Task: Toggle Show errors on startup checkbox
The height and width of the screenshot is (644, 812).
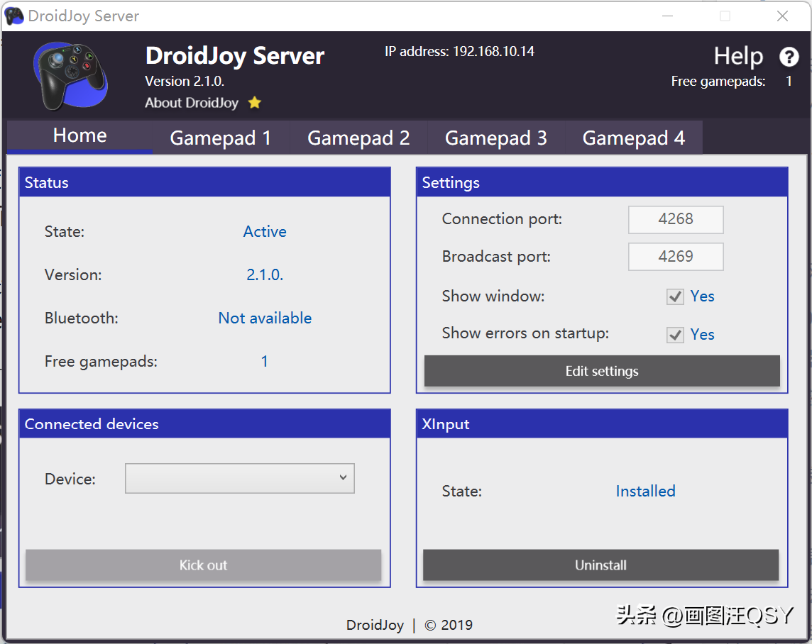Action: [x=675, y=335]
